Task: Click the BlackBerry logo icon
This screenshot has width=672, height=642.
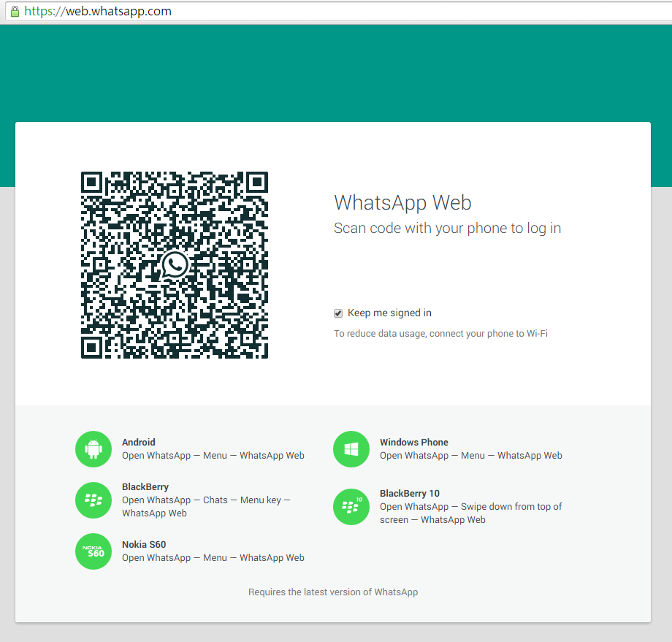Action: click(x=93, y=500)
